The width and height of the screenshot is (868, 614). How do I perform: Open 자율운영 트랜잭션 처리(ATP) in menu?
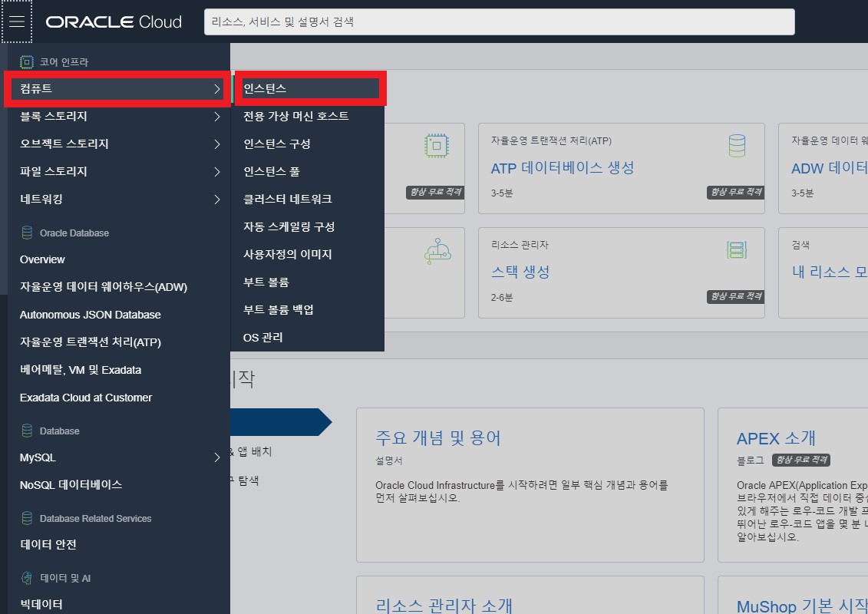91,342
